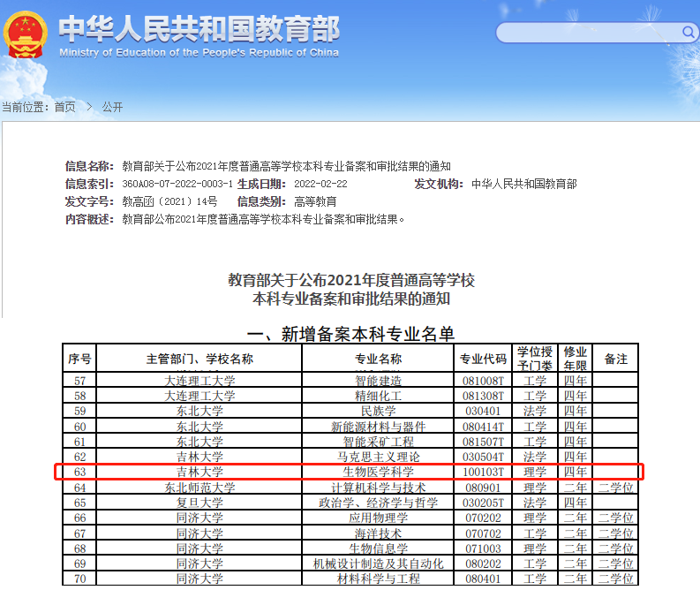The width and height of the screenshot is (700, 590).
Task: Click the 序号 column header
Action: pyautogui.click(x=79, y=359)
